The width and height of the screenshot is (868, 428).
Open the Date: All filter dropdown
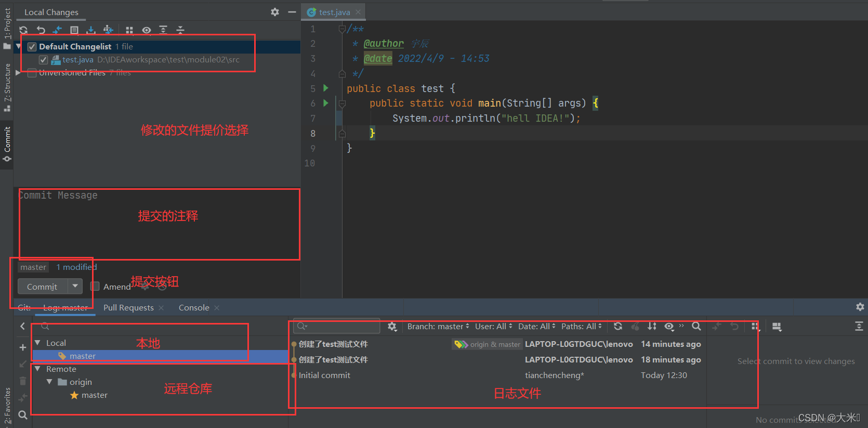536,327
